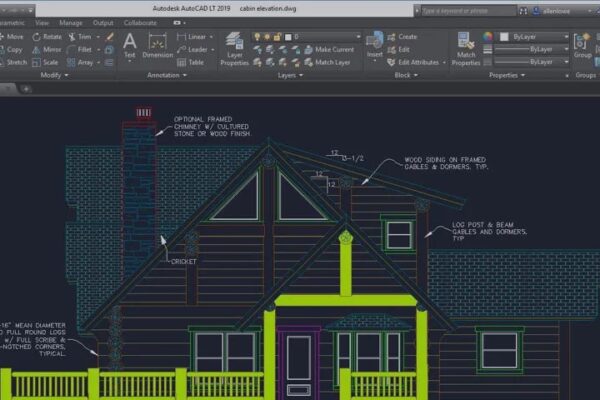Toggle layer on/off lightbulb icon

coord(257,37)
